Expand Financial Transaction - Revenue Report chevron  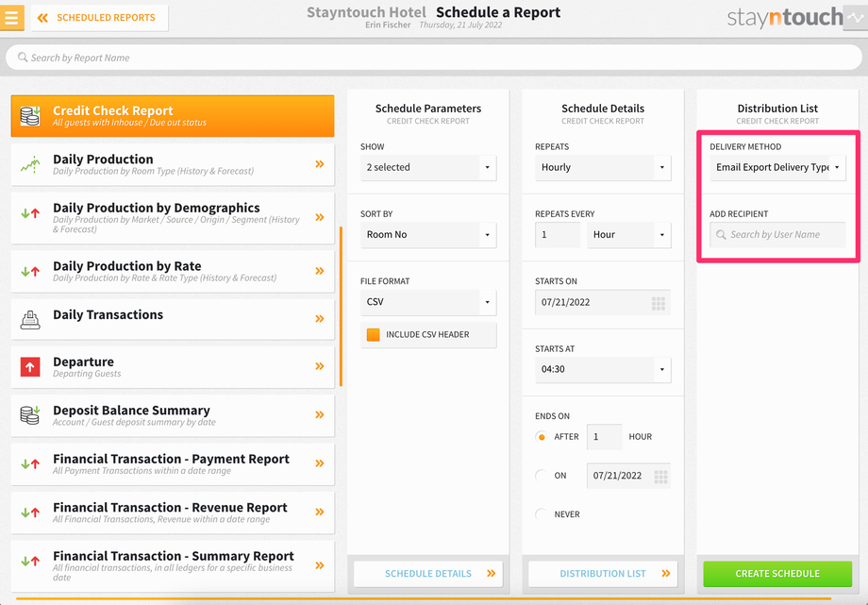(x=320, y=512)
